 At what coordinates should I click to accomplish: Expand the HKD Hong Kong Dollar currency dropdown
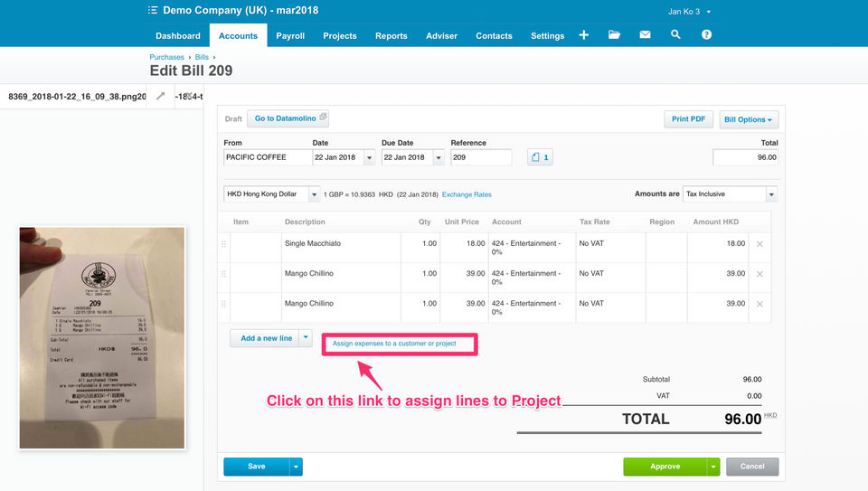[314, 194]
